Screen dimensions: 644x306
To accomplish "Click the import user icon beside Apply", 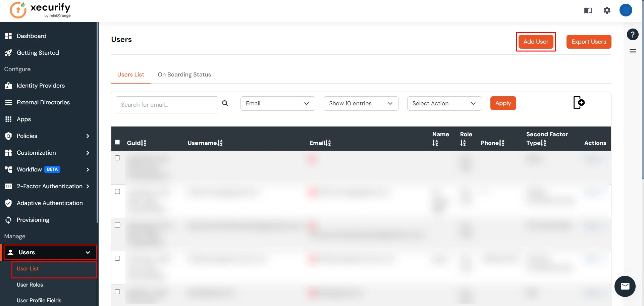I will click(x=579, y=102).
